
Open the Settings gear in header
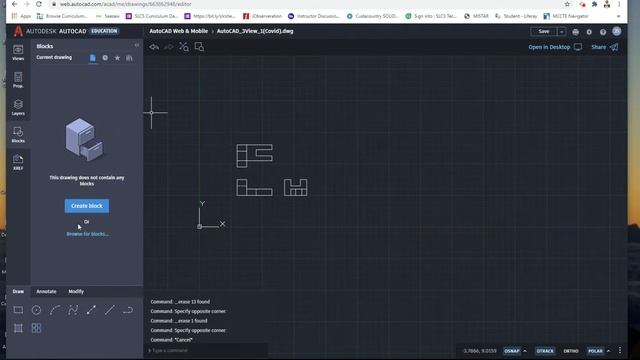point(589,31)
